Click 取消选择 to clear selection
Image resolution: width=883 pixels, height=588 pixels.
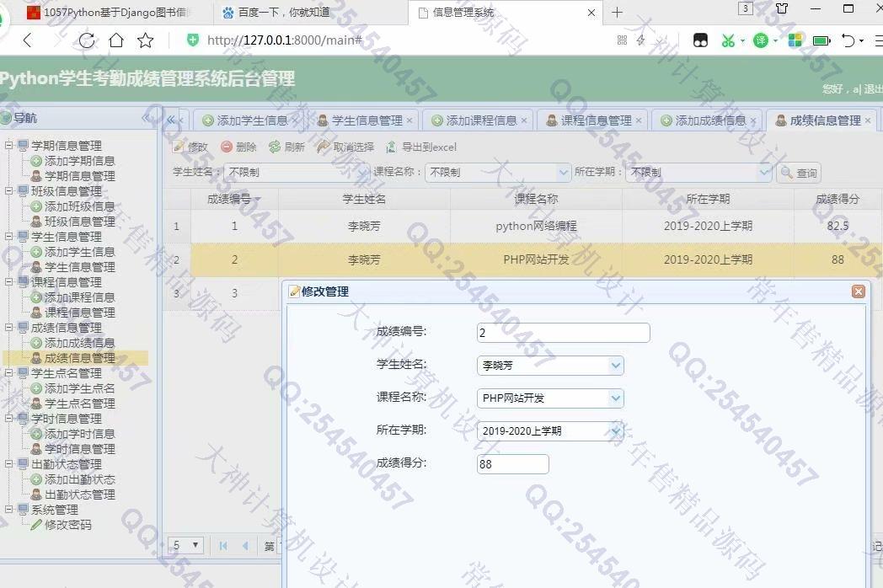[345, 147]
